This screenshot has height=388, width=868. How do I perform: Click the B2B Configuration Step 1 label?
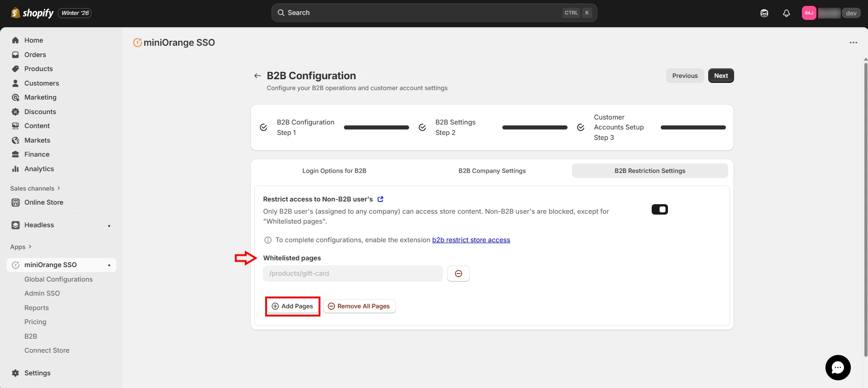pyautogui.click(x=305, y=127)
